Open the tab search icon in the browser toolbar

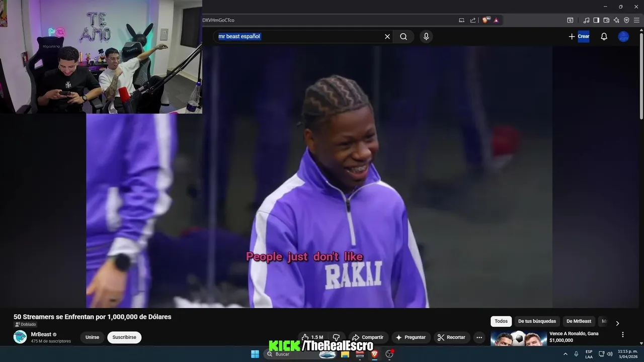570,20
